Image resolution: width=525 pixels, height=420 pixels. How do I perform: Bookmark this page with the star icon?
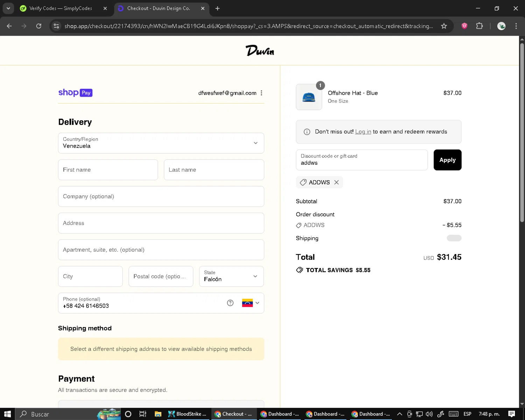coord(444,26)
